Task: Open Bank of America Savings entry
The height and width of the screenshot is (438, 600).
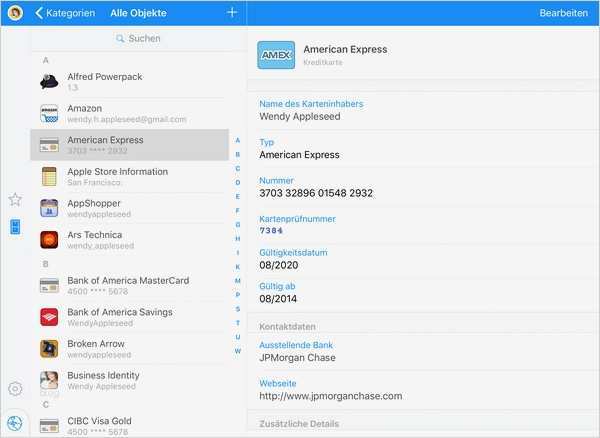Action: pyautogui.click(x=129, y=317)
